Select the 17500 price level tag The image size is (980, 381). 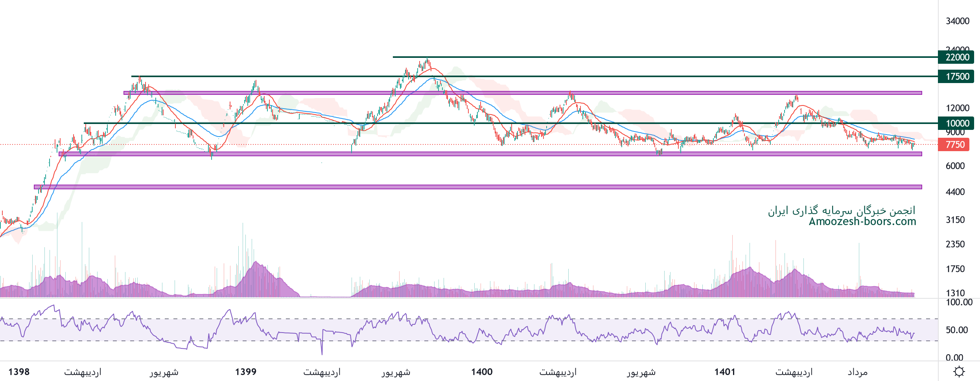956,76
